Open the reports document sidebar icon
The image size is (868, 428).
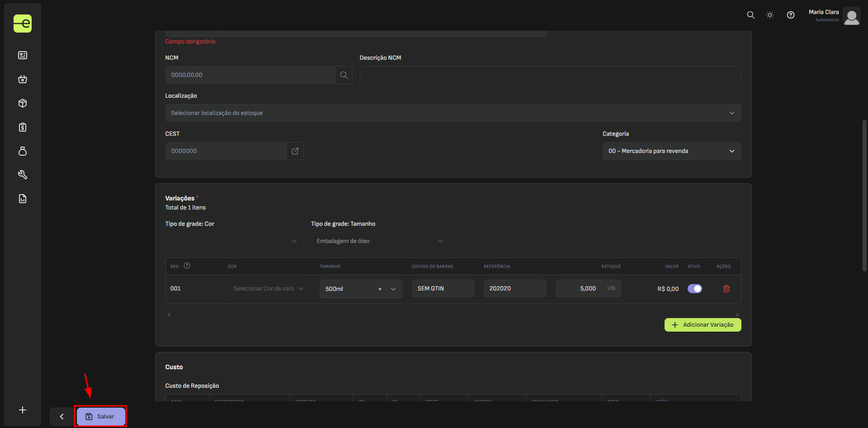pos(23,199)
